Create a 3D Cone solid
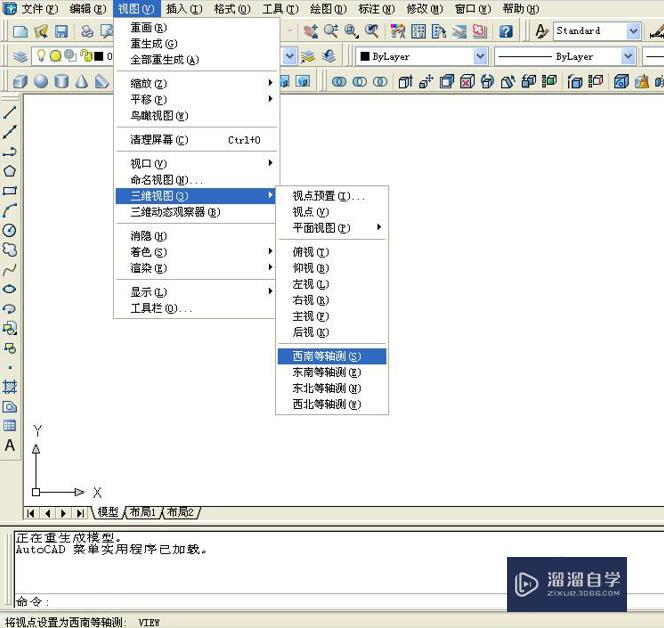The image size is (664, 628). tap(81, 81)
